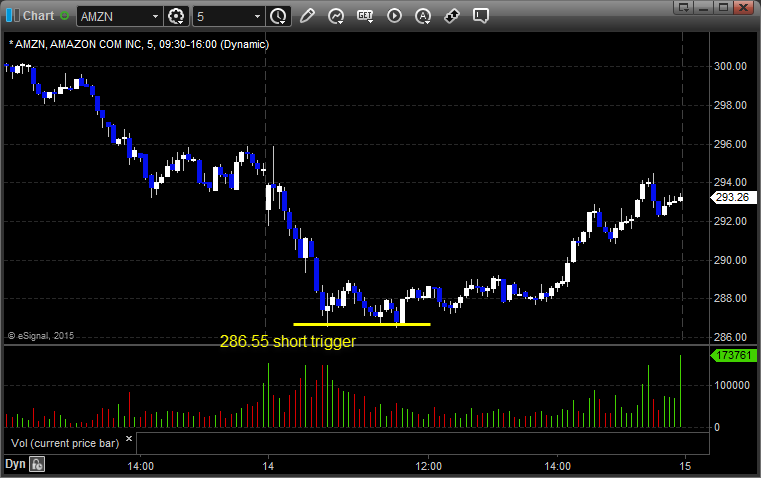Click the 12:00 time axis label

click(429, 466)
